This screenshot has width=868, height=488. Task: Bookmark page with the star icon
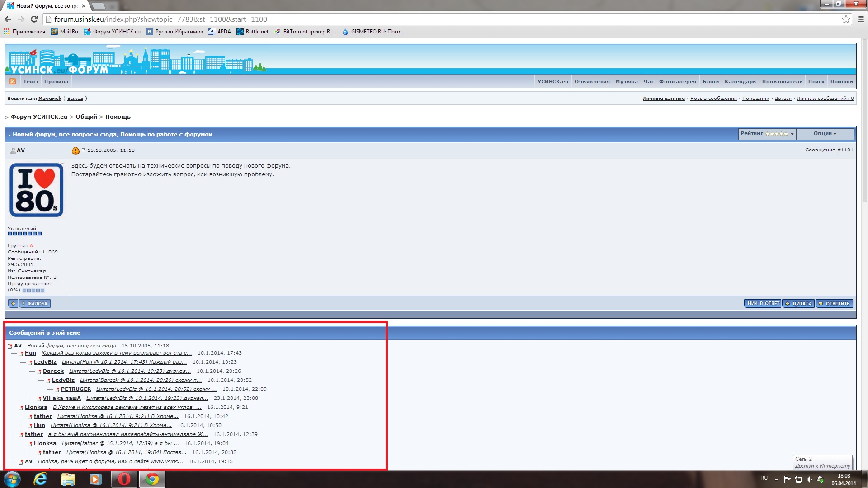pyautogui.click(x=846, y=19)
